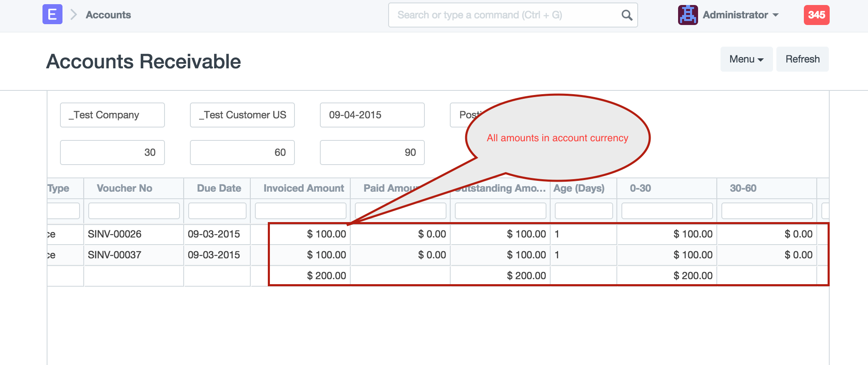This screenshot has width=868, height=365.
Task: Go to Accounts breadcrumb link
Action: pyautogui.click(x=108, y=15)
